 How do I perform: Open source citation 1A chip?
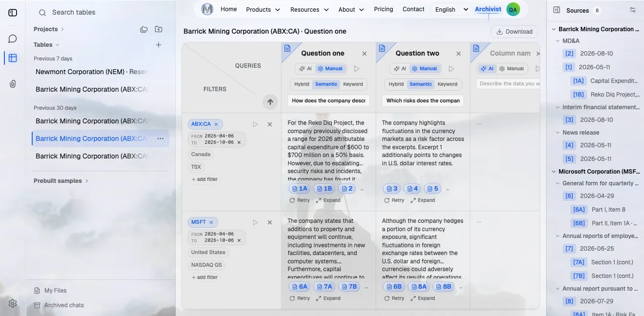click(300, 189)
